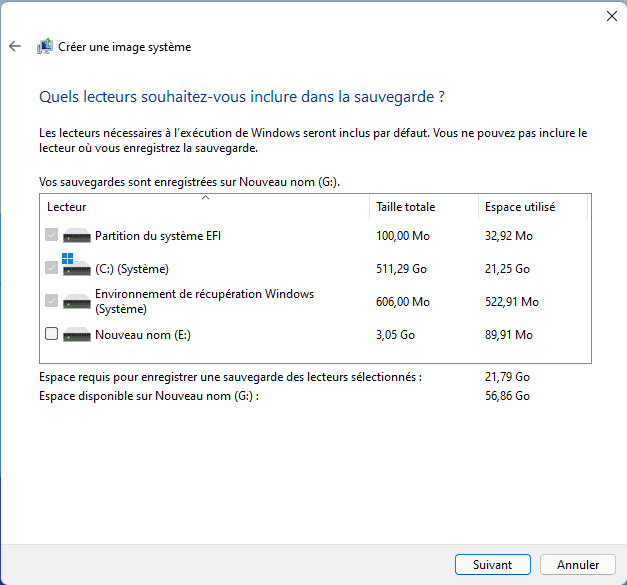Select the (C:) (Système) row label
627x585 pixels.
click(132, 269)
